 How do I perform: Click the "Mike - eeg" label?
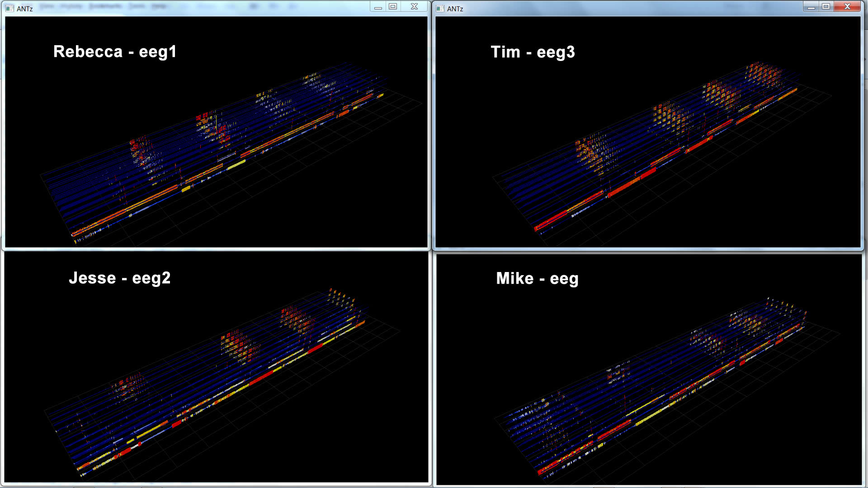click(537, 278)
